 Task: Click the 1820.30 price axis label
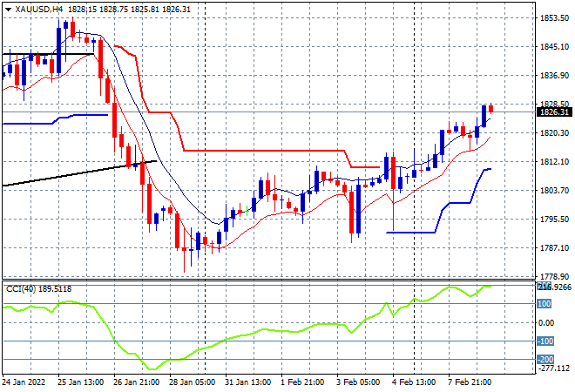[554, 132]
